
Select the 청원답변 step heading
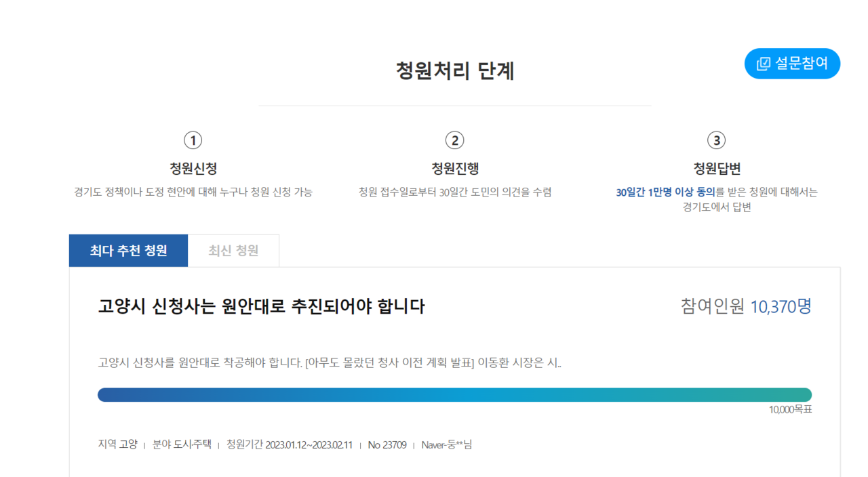pos(716,169)
